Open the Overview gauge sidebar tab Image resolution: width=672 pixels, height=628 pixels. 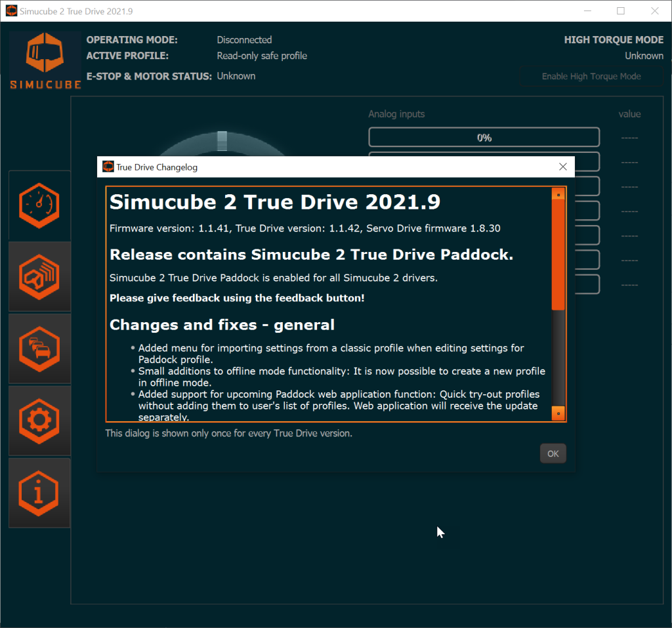(x=39, y=205)
